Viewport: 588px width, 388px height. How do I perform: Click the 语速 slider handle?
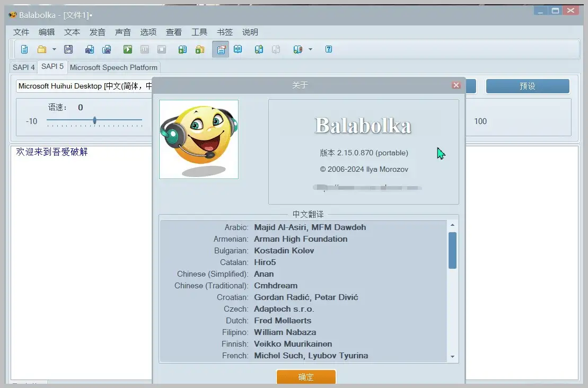(94, 120)
